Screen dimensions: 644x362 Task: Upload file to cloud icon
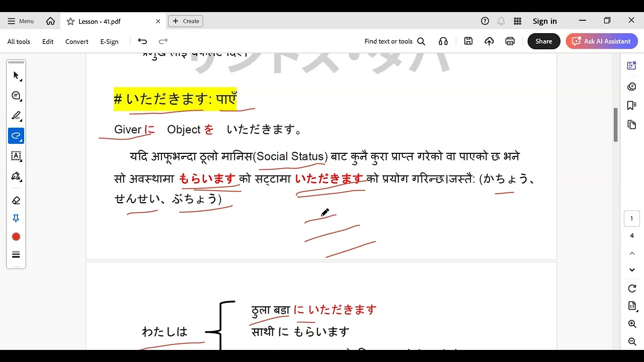[x=489, y=41]
